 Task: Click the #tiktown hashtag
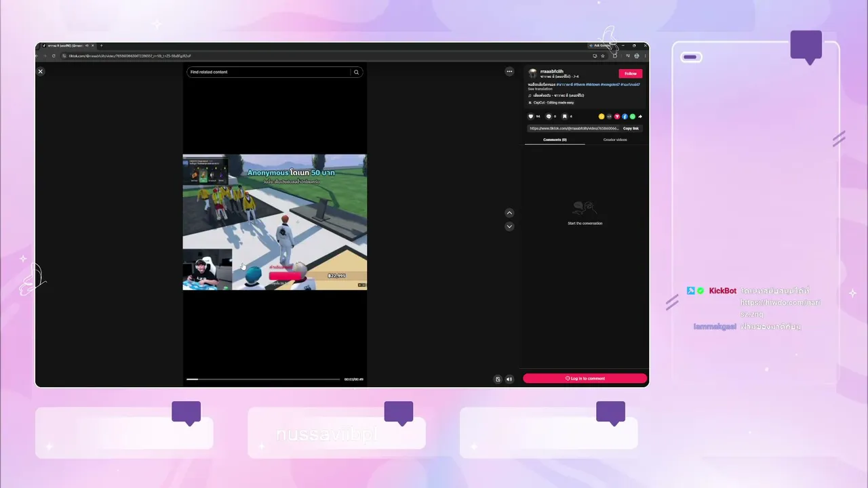coord(593,85)
